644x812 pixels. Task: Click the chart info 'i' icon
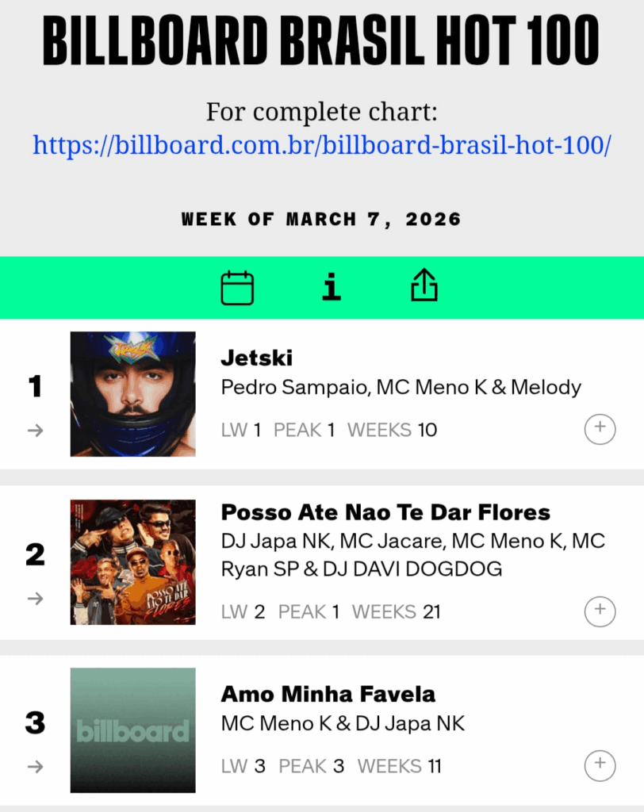point(332,287)
